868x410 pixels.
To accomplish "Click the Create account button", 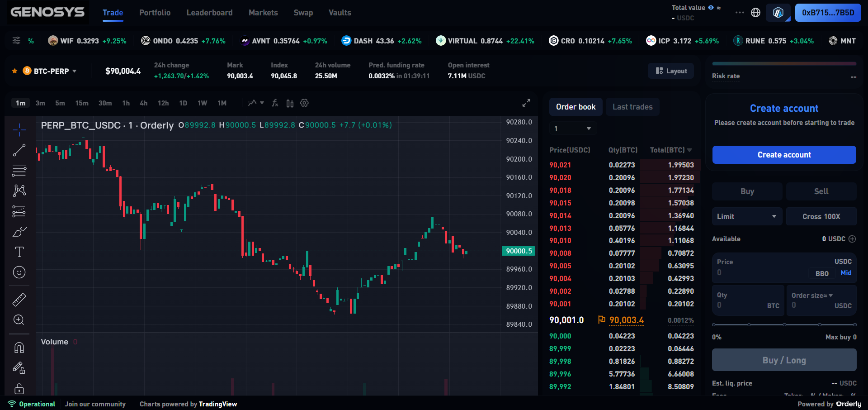I will point(783,154).
